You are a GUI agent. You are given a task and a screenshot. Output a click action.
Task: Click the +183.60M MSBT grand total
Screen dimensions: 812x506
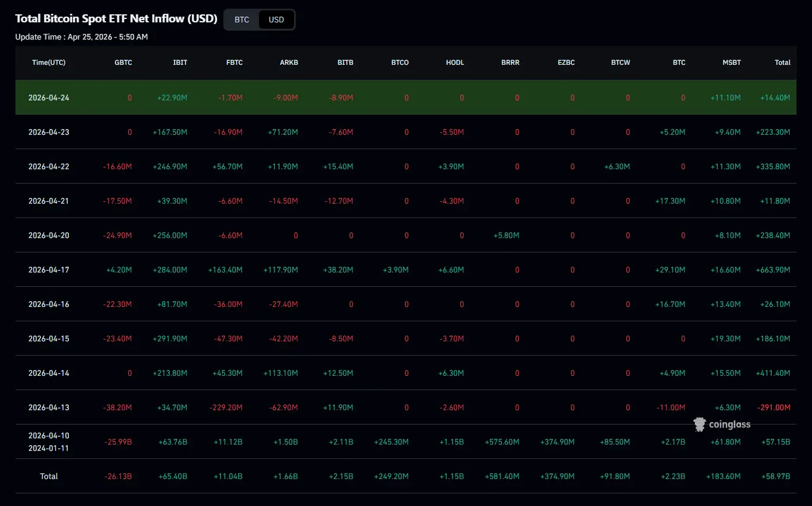(x=724, y=476)
